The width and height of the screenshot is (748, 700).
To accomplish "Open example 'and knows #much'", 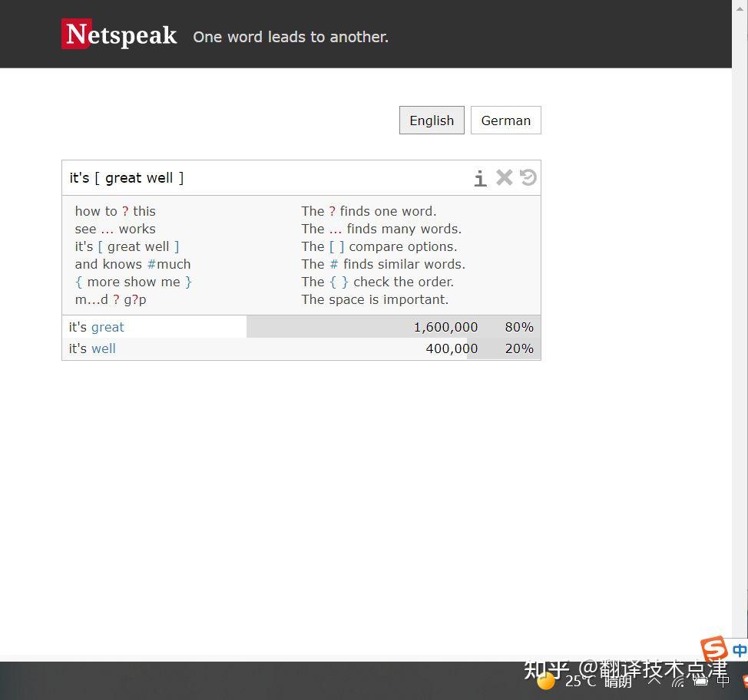I will [133, 264].
